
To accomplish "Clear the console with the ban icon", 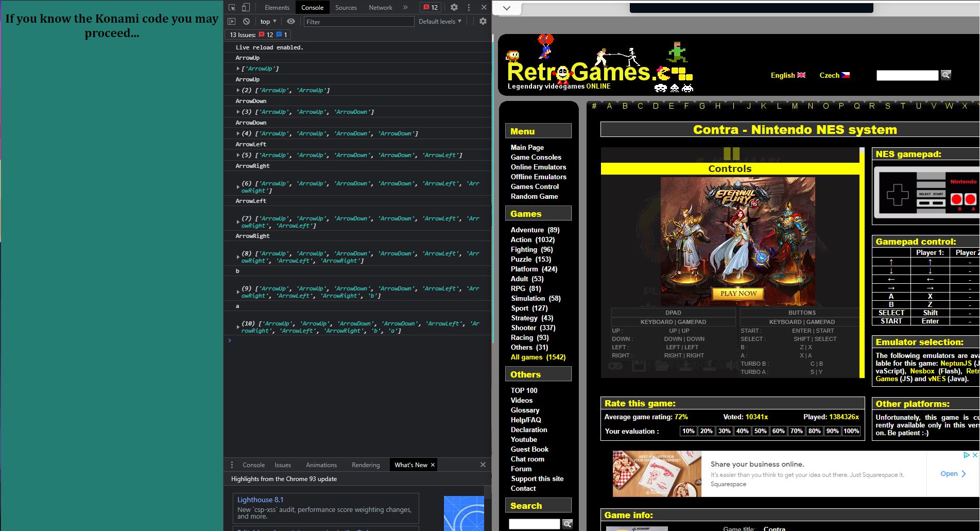I will 246,21.
